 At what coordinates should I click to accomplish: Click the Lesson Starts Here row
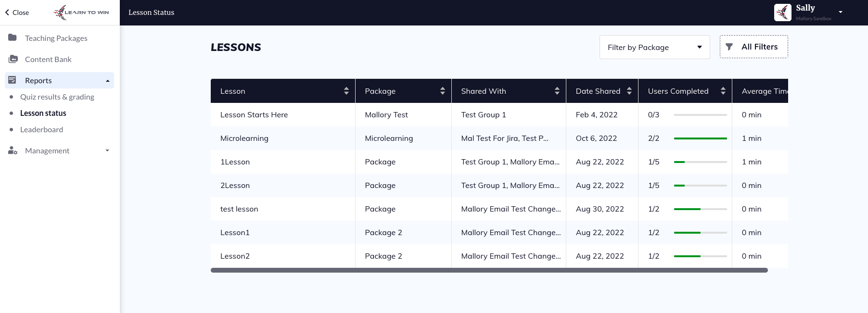[x=499, y=114]
